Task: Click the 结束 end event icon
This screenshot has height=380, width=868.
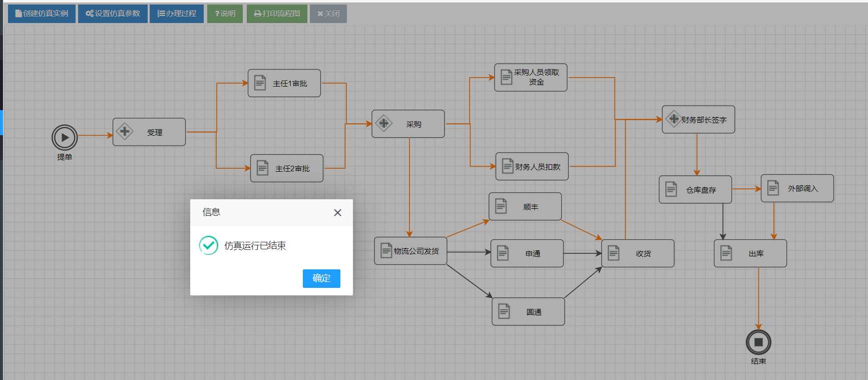Action: [x=758, y=342]
